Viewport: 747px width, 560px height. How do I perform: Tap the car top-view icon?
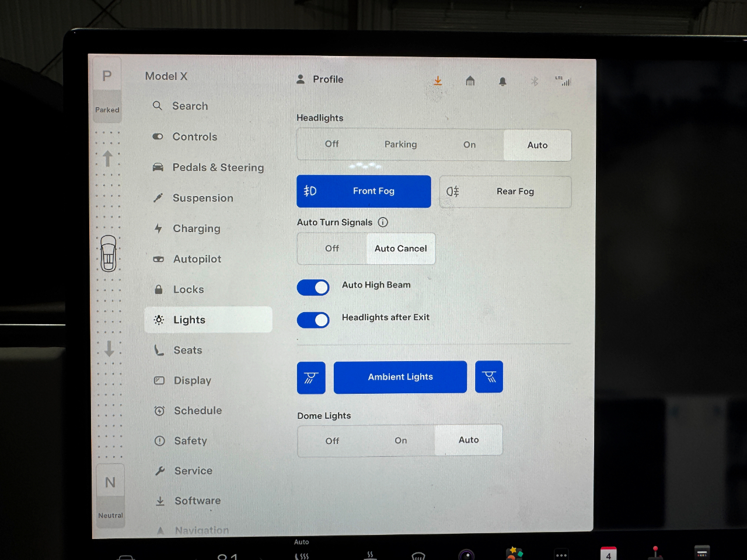tap(109, 254)
